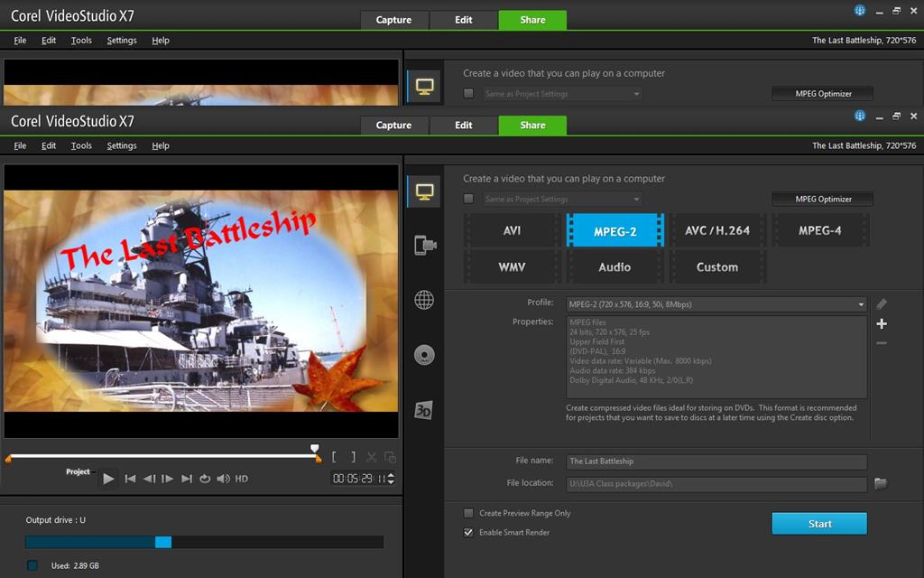The width and height of the screenshot is (924, 578).
Task: Click the blue Start render button
Action: (819, 524)
